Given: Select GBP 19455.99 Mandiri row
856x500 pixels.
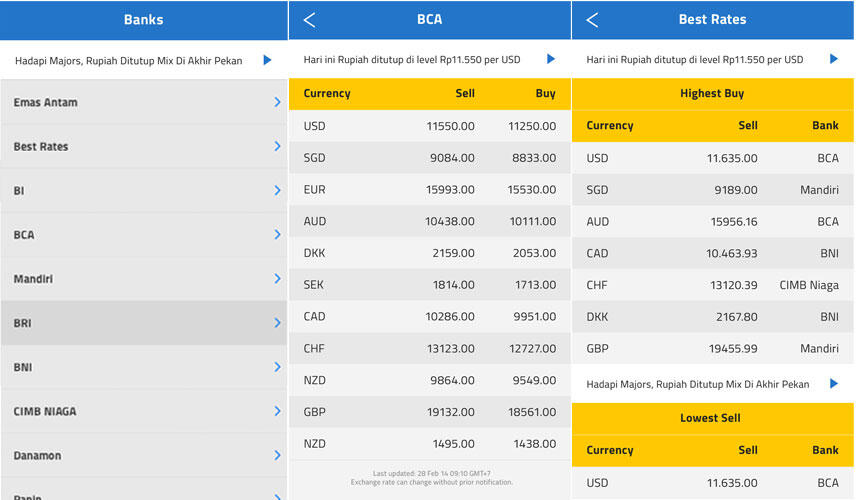Looking at the screenshot, I should coord(712,348).
